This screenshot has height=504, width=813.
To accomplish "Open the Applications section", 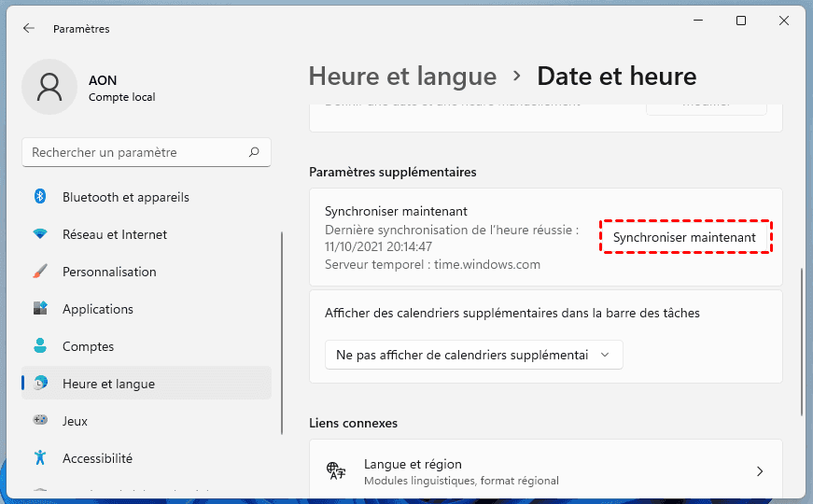I will 147,309.
